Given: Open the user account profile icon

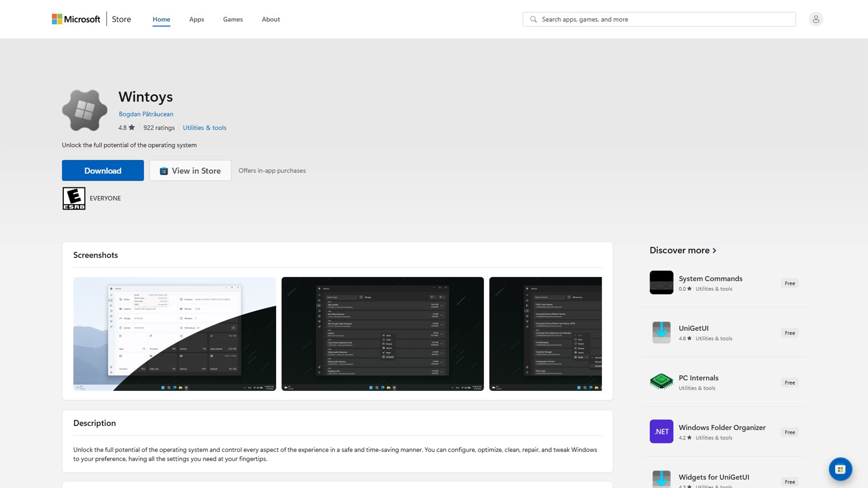Looking at the screenshot, I should [x=816, y=19].
